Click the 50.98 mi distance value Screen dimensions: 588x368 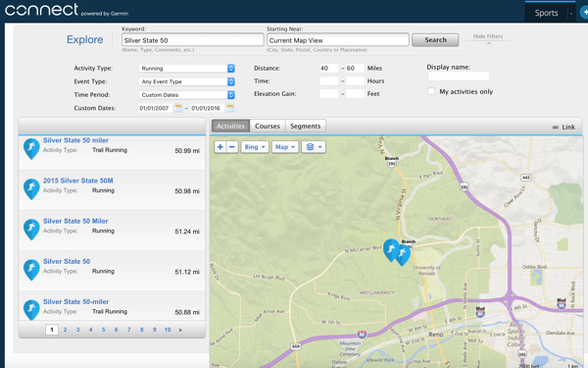[x=187, y=191]
